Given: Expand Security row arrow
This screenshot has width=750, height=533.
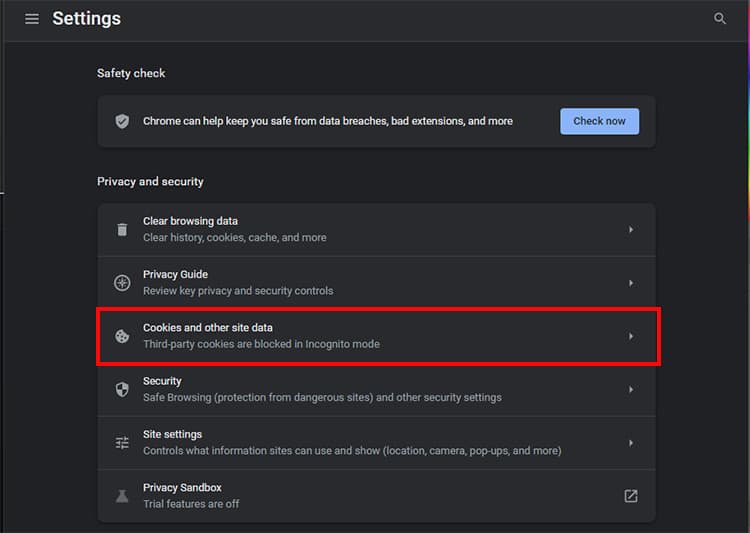Looking at the screenshot, I should pos(631,389).
